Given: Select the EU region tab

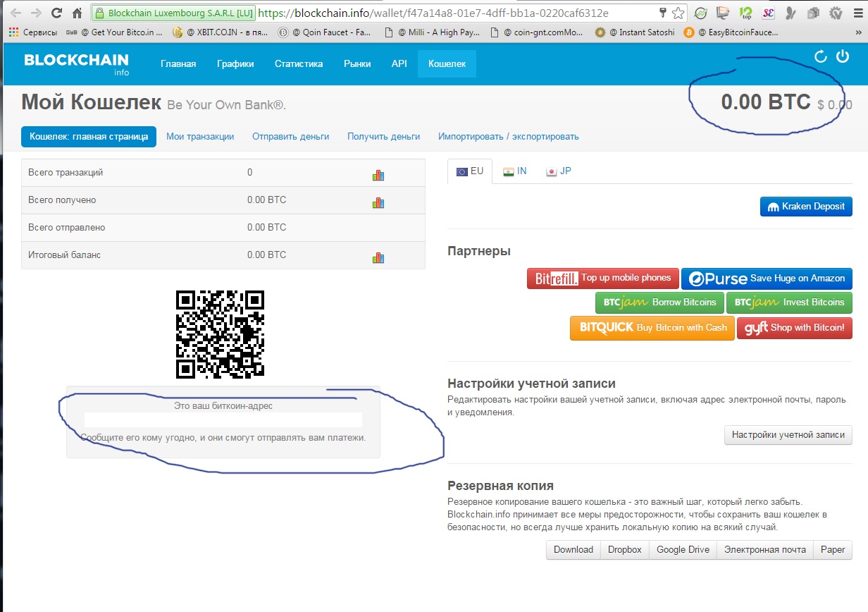Looking at the screenshot, I should point(470,171).
